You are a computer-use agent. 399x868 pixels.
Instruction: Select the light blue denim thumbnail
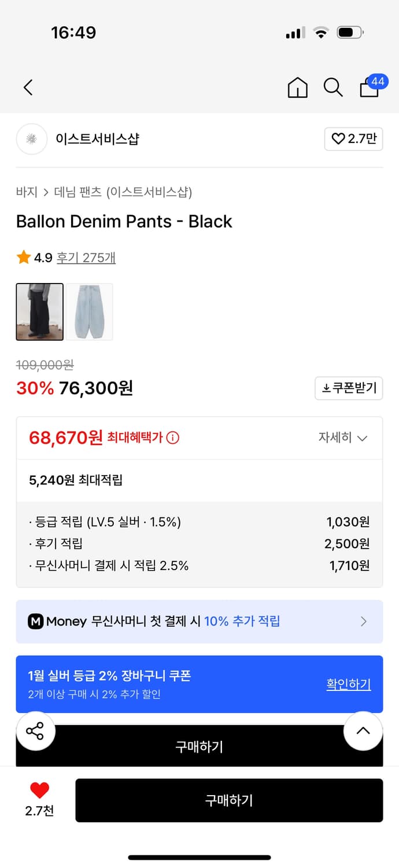coord(89,311)
